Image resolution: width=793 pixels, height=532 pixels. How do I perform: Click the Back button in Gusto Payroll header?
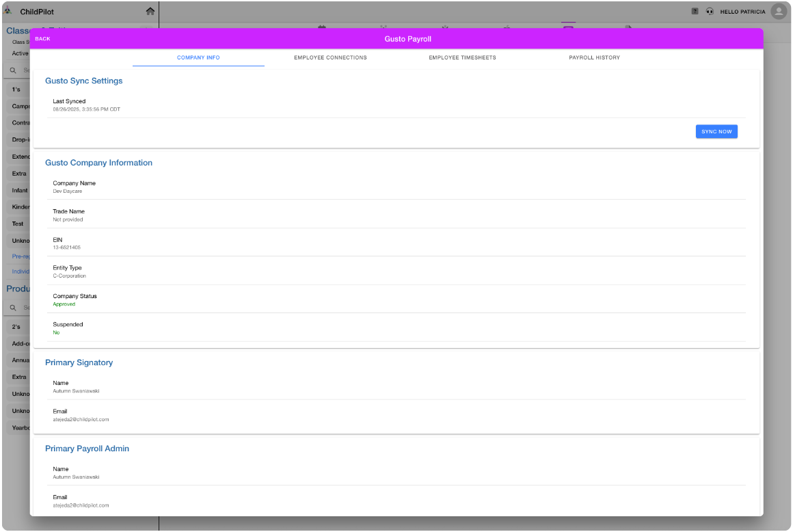pos(42,39)
